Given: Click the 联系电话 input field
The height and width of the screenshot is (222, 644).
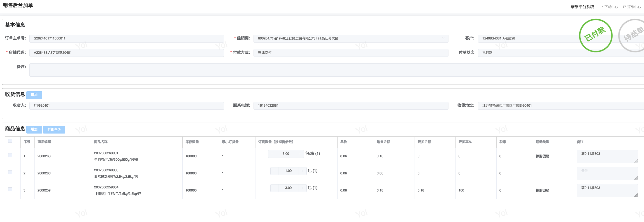Looking at the screenshot, I should [x=350, y=106].
